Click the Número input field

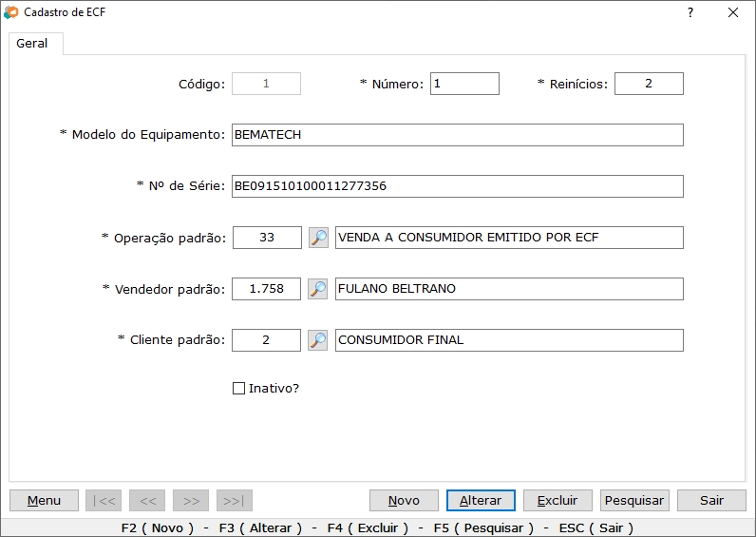[464, 84]
